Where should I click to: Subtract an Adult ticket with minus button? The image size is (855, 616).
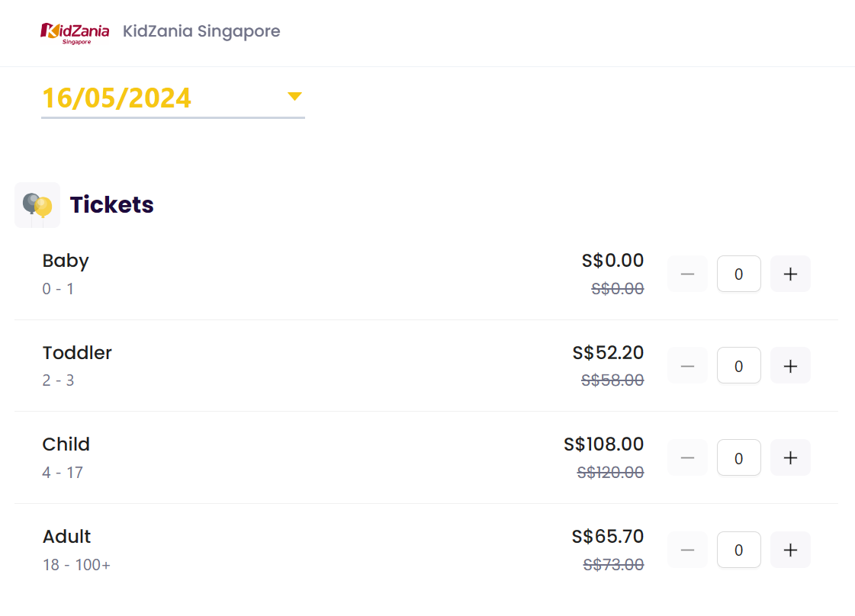coord(688,550)
